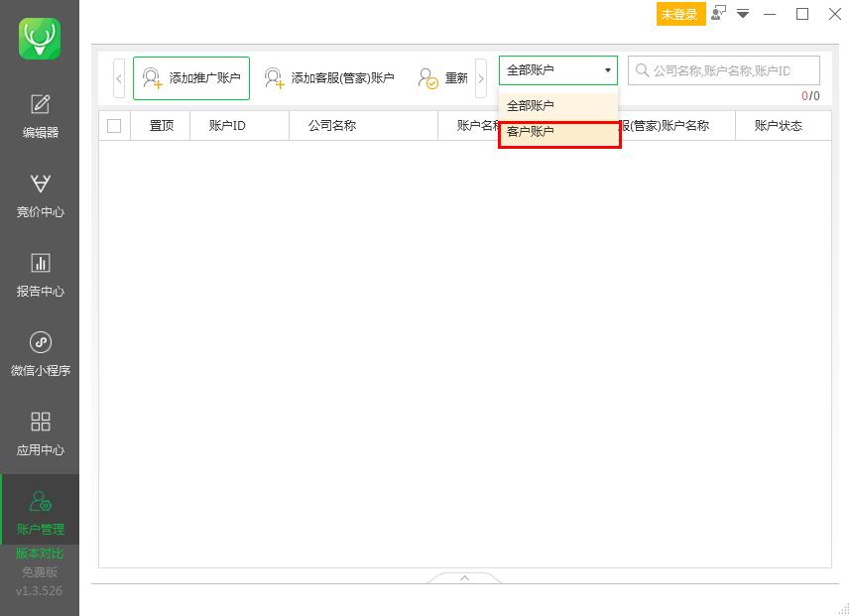Click the 版本对比 version compare link
851x616 pixels.
[40, 554]
